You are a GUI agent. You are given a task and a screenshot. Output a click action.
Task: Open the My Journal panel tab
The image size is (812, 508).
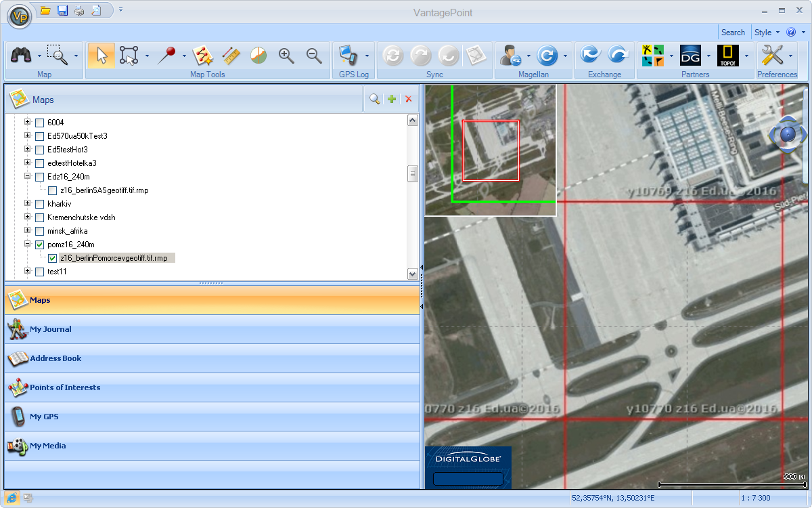tap(51, 329)
